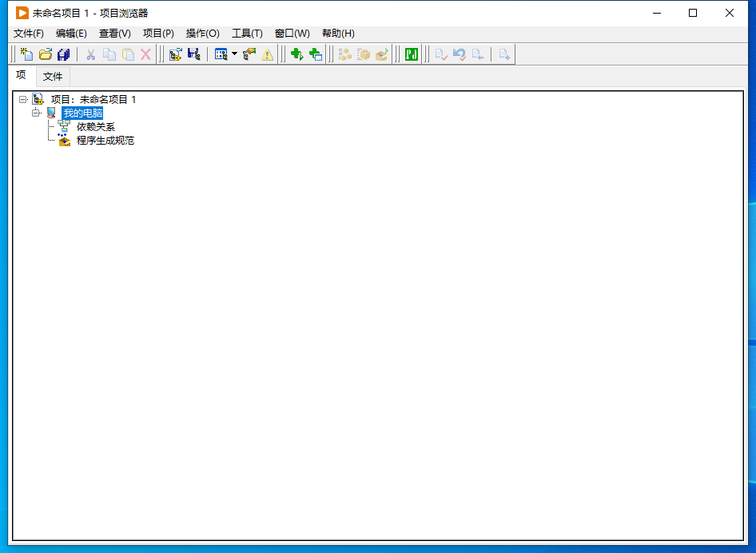Switch to the 文件 tab
Viewport: 756px width, 553px height.
[x=52, y=76]
